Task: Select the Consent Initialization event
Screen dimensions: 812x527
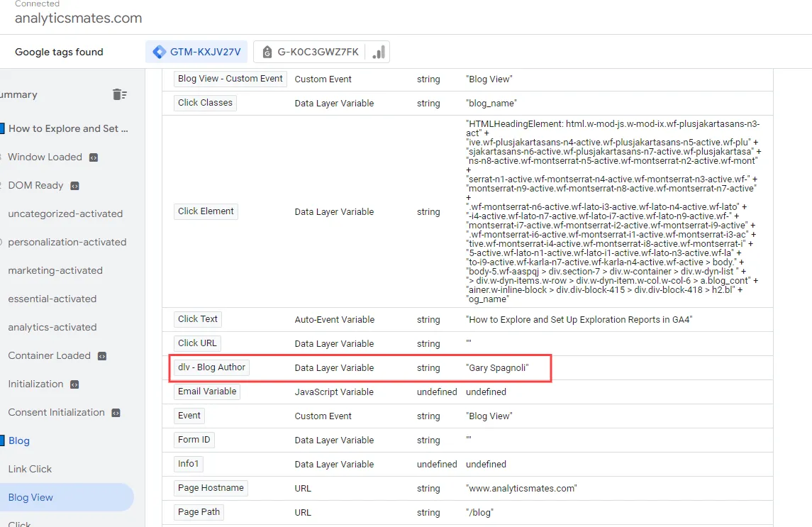Action: tap(57, 413)
